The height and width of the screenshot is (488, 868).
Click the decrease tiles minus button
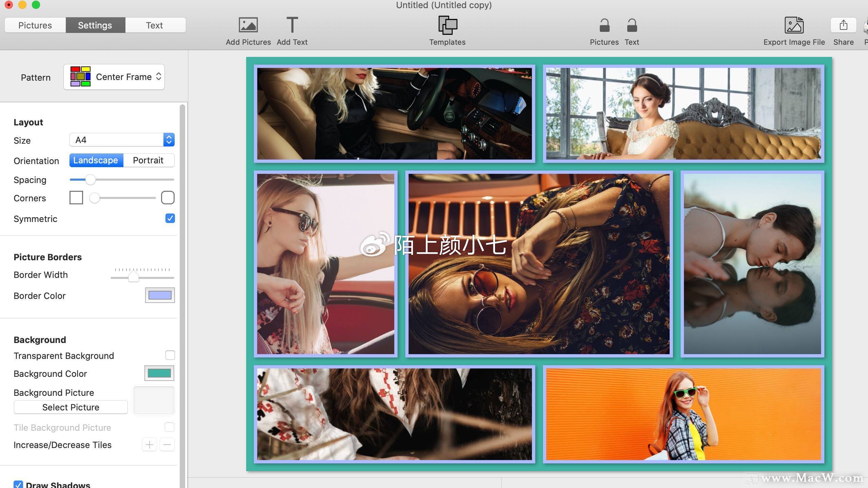click(167, 445)
